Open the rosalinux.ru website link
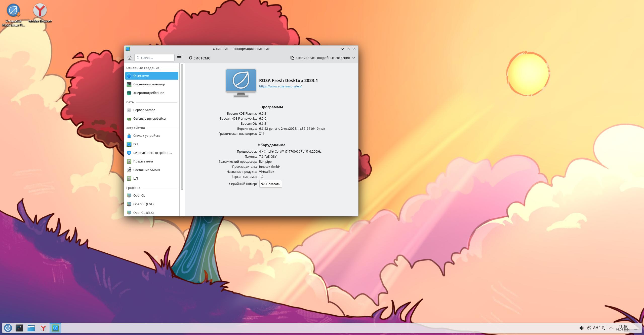Image resolution: width=644 pixels, height=335 pixels. [280, 86]
